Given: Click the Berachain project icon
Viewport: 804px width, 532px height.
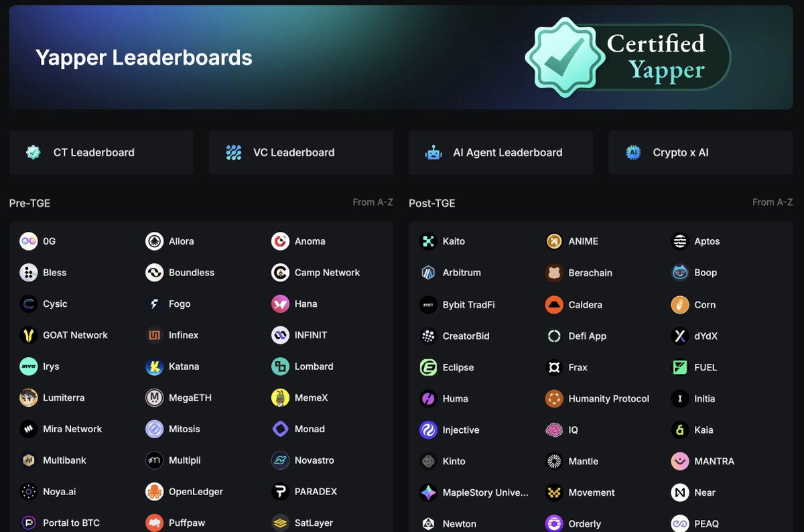Looking at the screenshot, I should point(554,273).
